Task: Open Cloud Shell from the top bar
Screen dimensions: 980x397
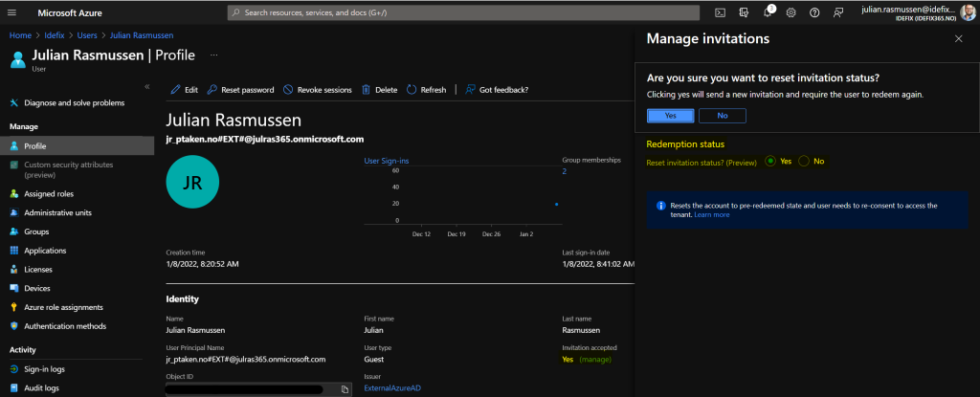Action: pos(720,12)
